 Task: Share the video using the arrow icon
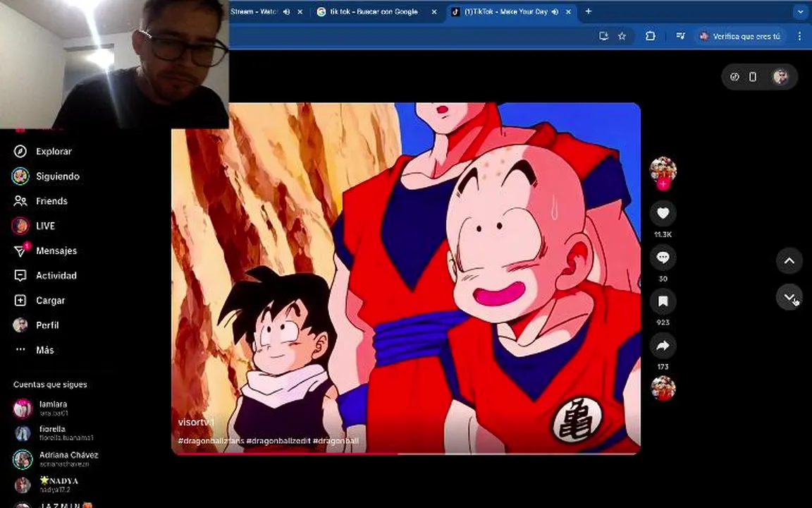[x=663, y=346]
